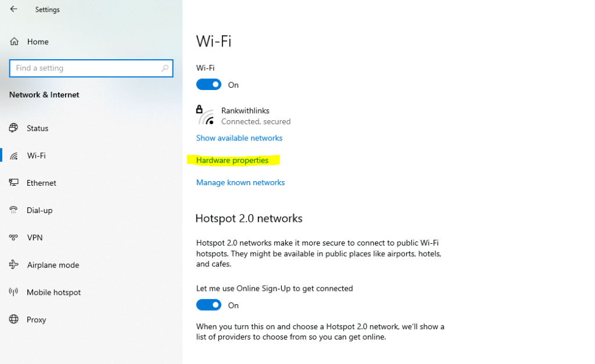The image size is (595, 364).
Task: Click the search magnifier icon
Action: point(165,68)
